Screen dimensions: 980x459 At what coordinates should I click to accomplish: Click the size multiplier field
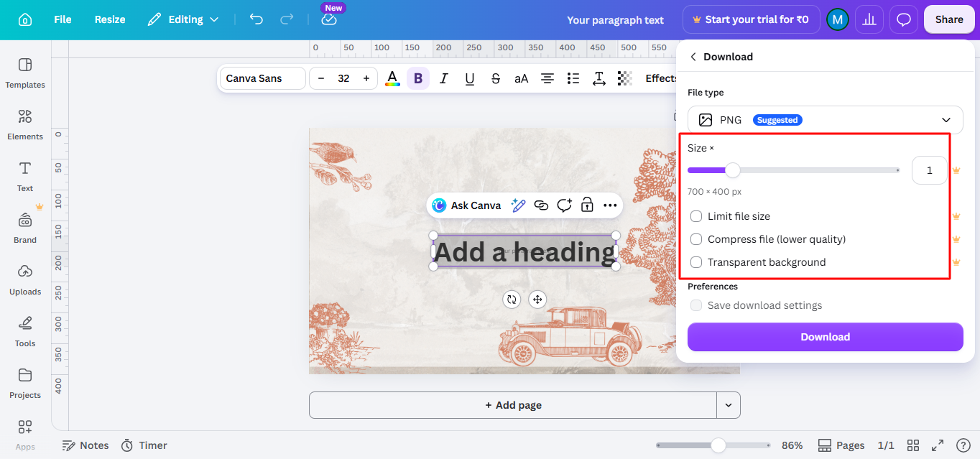pyautogui.click(x=929, y=170)
